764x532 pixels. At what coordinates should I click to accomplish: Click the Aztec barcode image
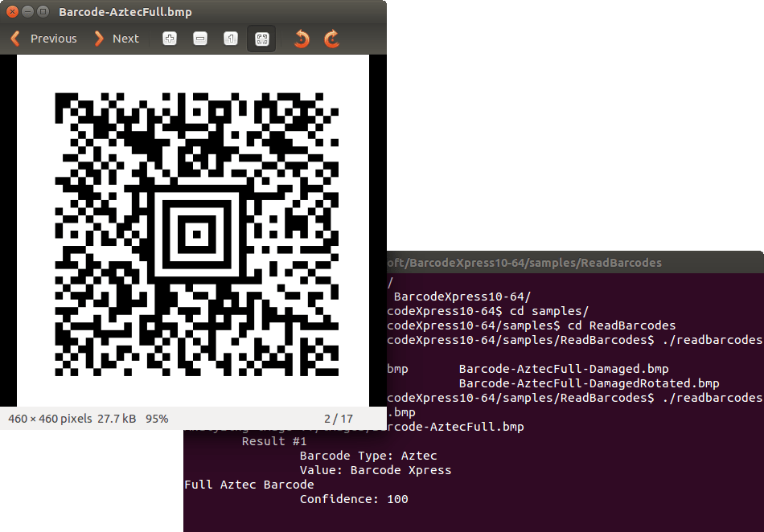(x=196, y=234)
